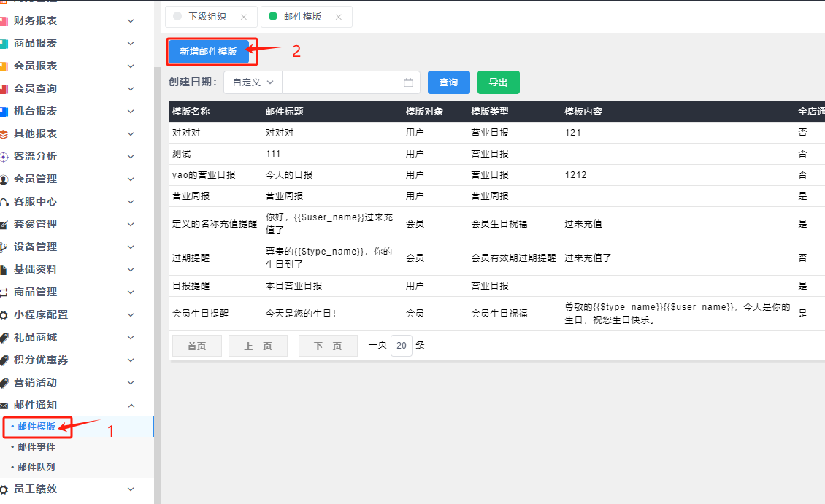Switch to the 下级组织 tab
Screen dimensions: 825x504
click(x=211, y=17)
